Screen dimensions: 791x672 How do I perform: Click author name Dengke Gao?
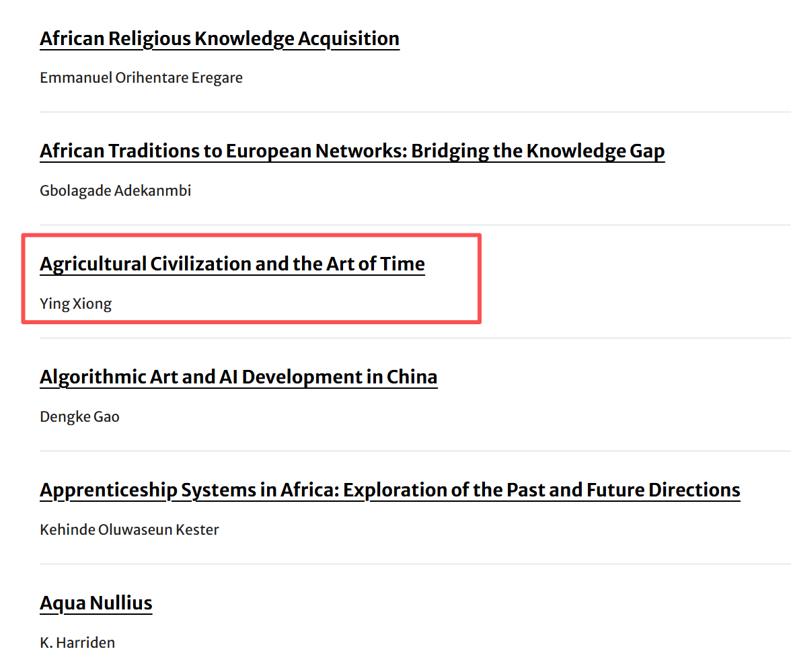(79, 417)
